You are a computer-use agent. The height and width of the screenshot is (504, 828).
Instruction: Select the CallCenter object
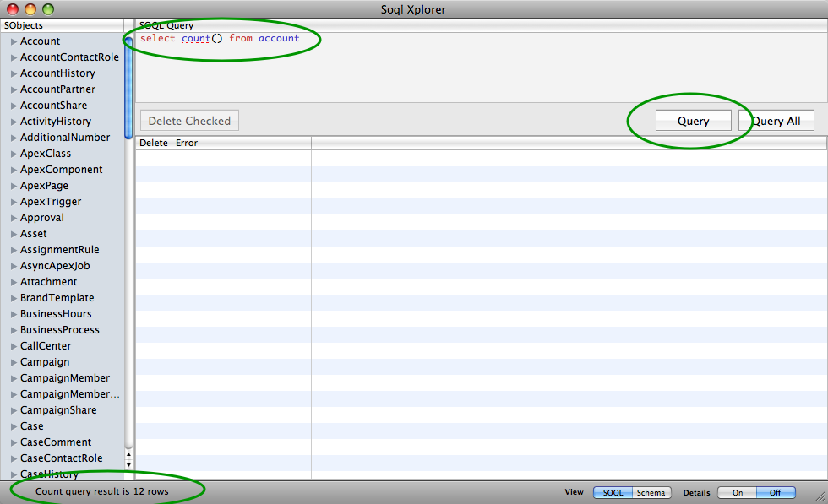click(46, 345)
